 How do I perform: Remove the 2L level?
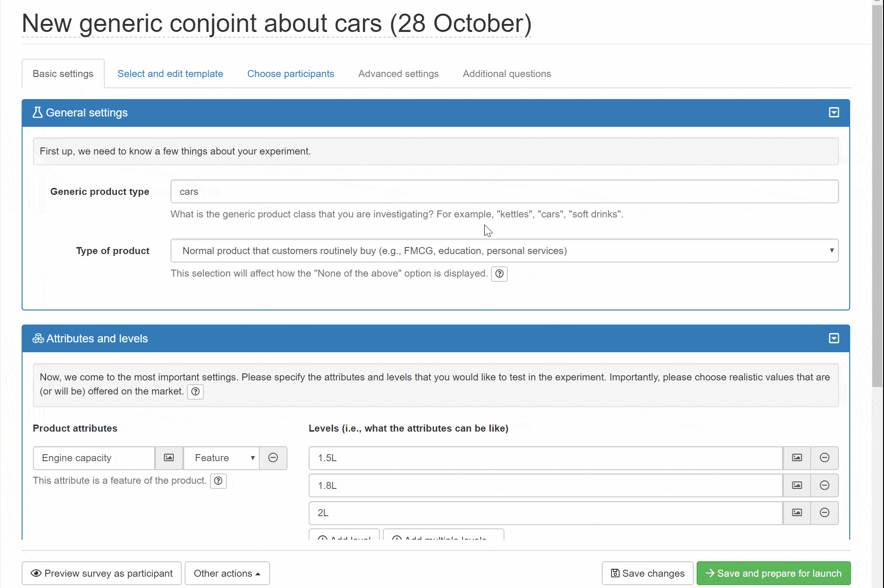coord(824,513)
